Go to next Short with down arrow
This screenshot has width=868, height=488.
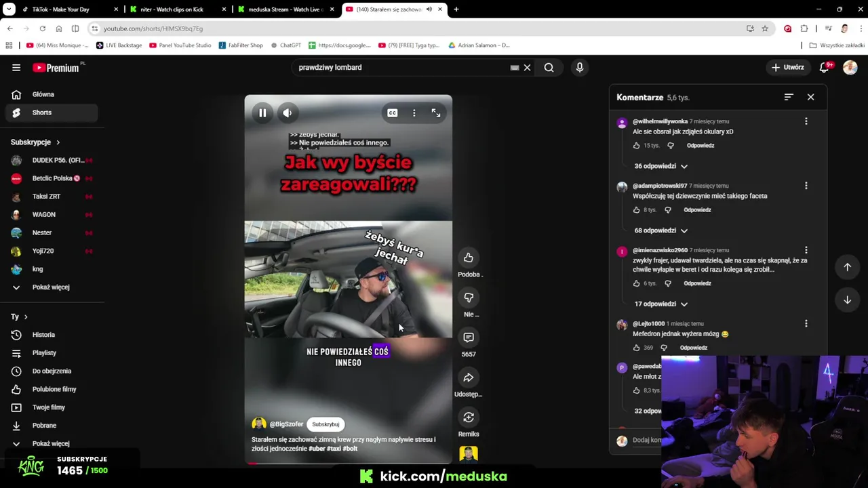847,300
